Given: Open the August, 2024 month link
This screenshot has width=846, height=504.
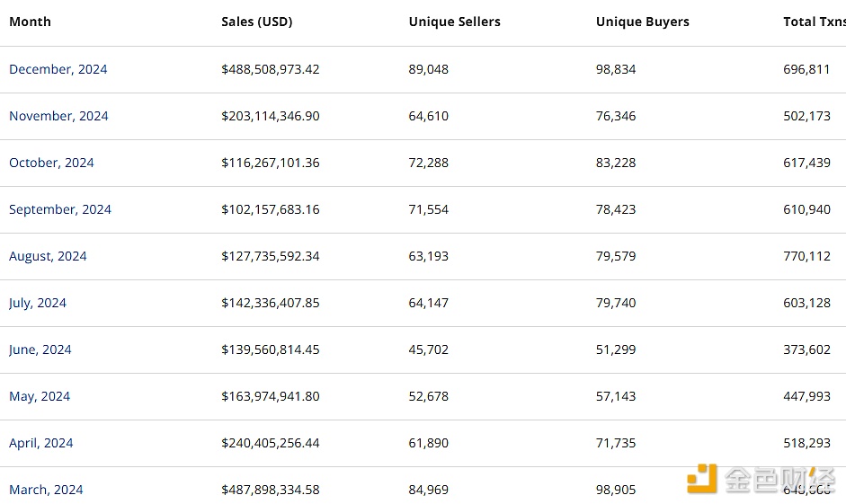Looking at the screenshot, I should [48, 257].
